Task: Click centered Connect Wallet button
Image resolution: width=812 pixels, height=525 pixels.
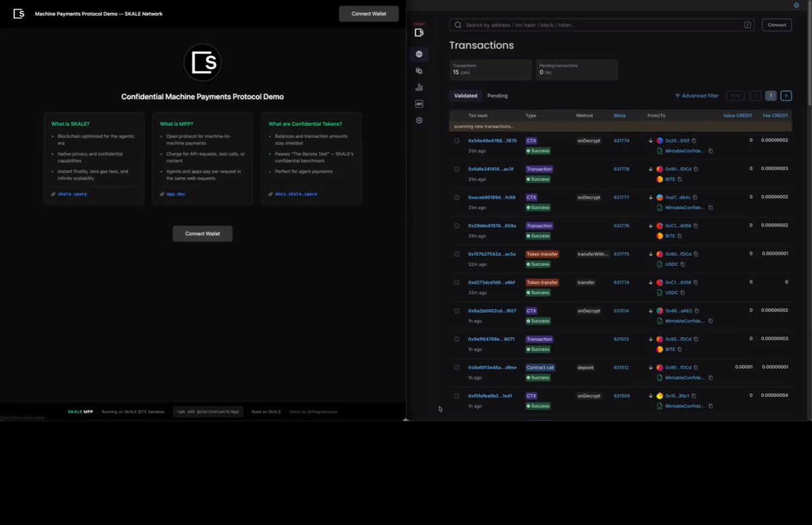Action: point(203,233)
